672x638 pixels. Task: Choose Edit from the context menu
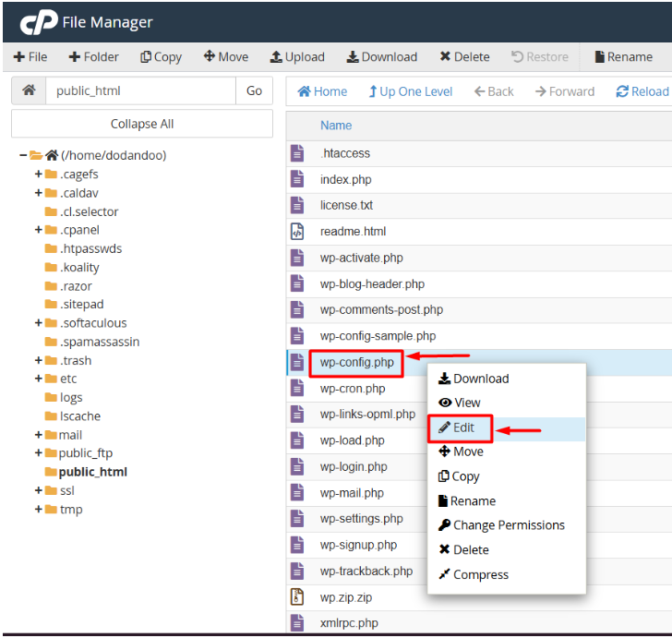click(462, 427)
